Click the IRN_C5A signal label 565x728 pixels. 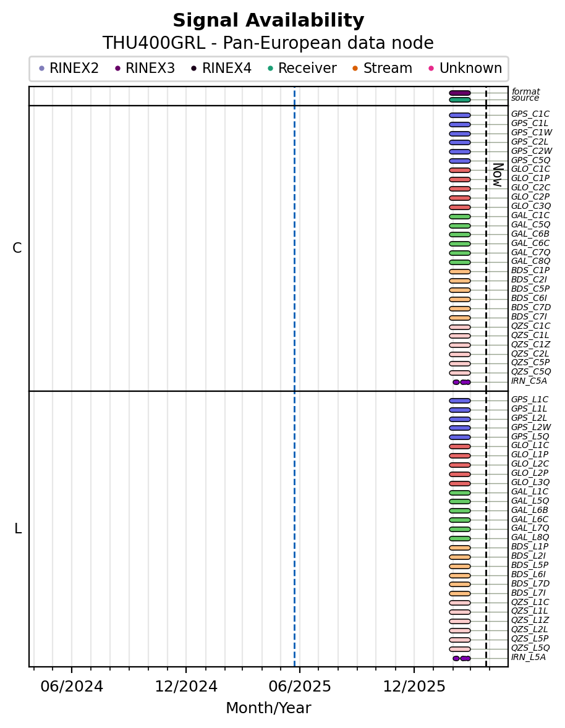pyautogui.click(x=529, y=381)
